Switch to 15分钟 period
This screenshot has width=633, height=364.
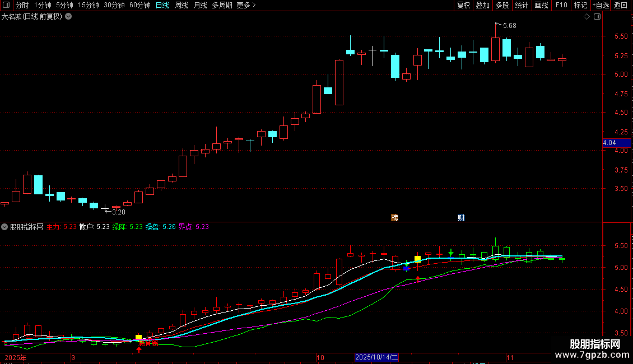point(89,5)
